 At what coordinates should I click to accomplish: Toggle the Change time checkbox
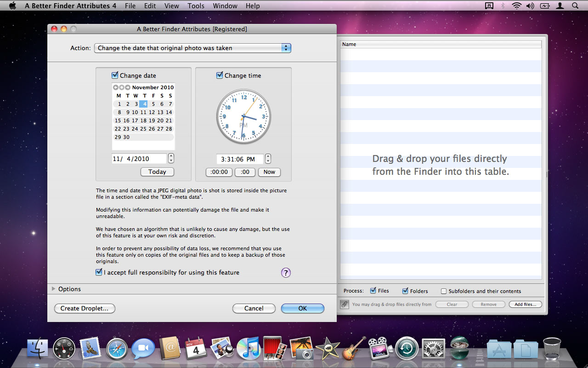[220, 75]
